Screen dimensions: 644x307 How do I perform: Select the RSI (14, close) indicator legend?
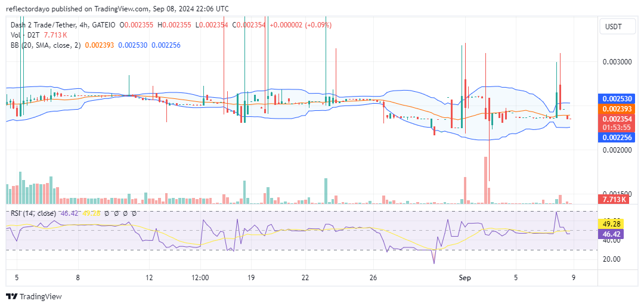tap(33, 214)
